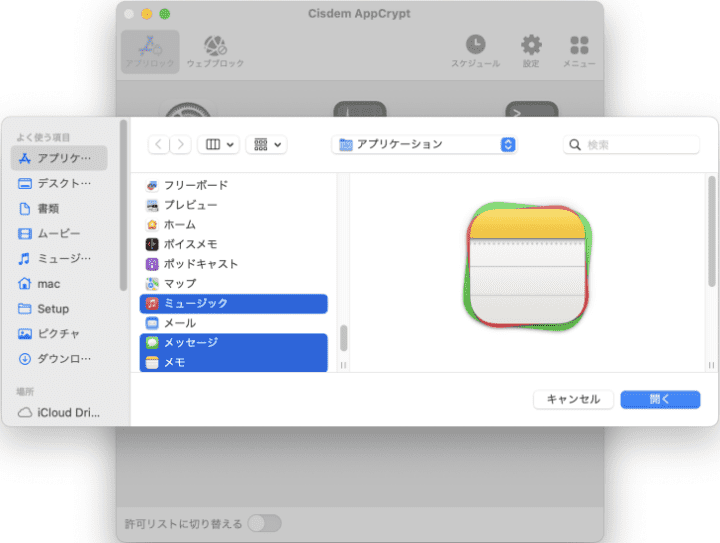The height and width of the screenshot is (543, 720).
Task: Click the マップ app icon
Action: pyautogui.click(x=152, y=284)
